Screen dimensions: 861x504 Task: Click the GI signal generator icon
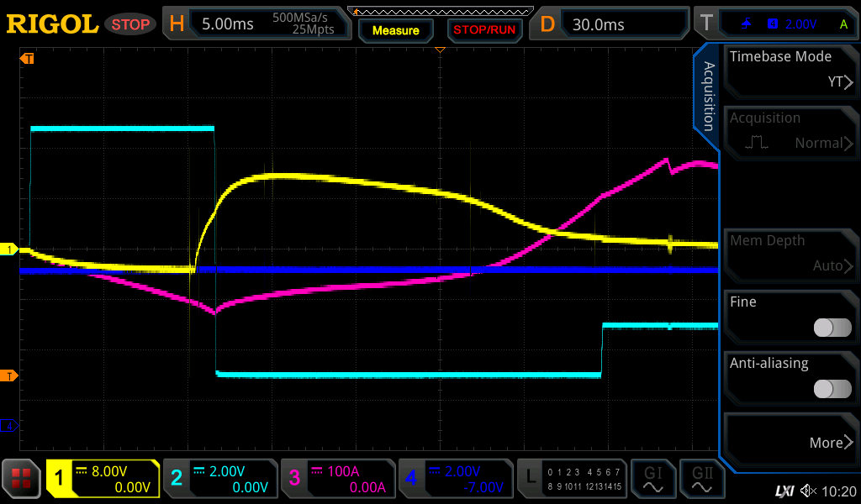(652, 479)
